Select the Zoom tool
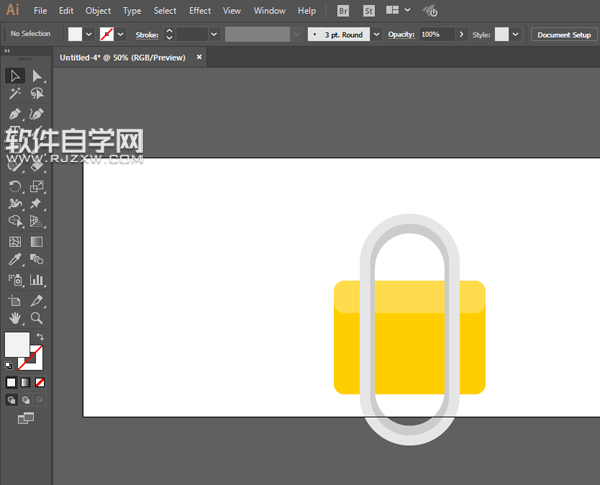This screenshot has width=600, height=485. (37, 318)
